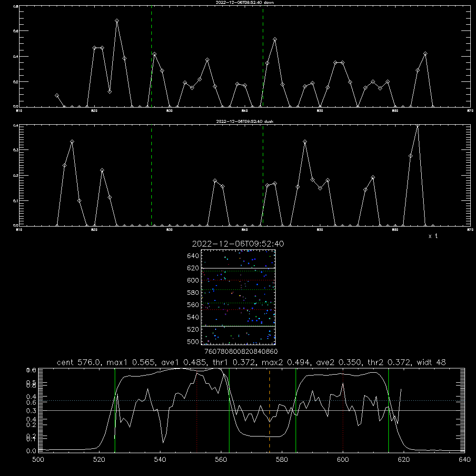The height and width of the screenshot is (476, 476).
Task: Select the green vertical line near 563 in the bottom plot
Action: pyautogui.click(x=229, y=410)
